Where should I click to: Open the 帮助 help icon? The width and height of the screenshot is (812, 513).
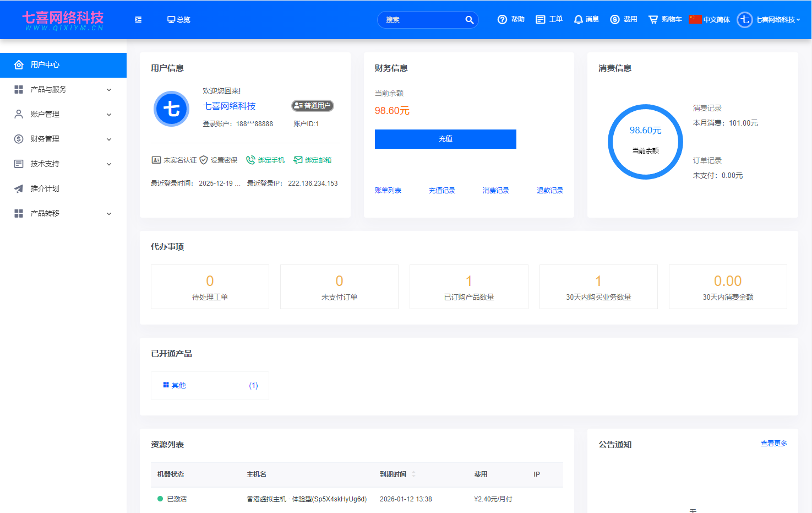tap(503, 19)
